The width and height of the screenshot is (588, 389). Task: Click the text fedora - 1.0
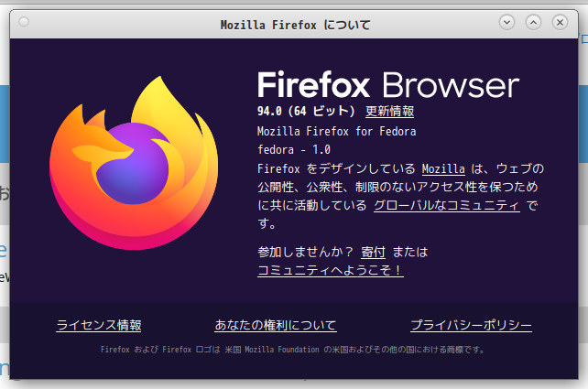(x=294, y=150)
